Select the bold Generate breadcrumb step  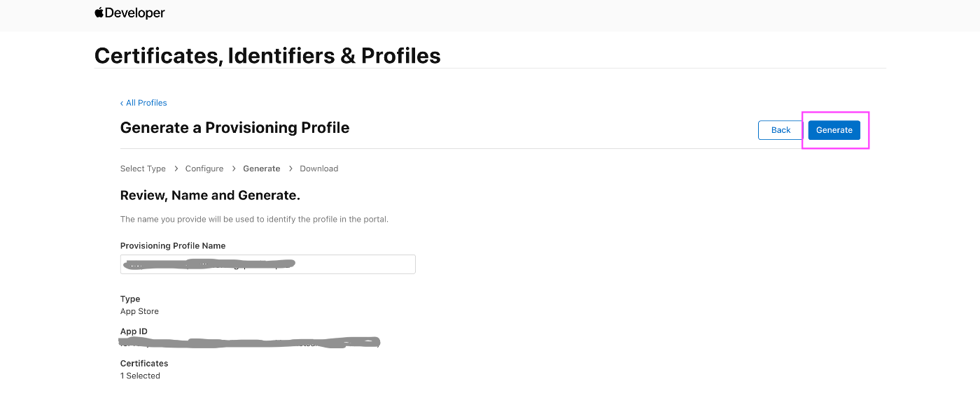point(262,169)
